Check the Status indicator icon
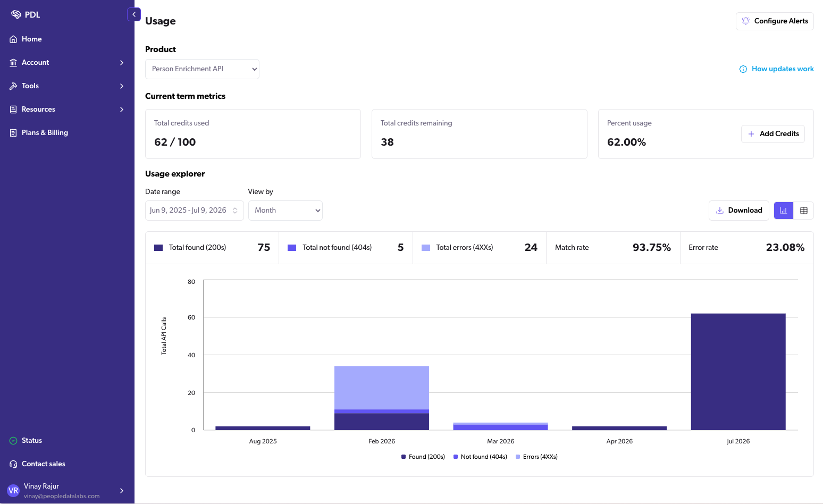823x504 pixels. [13, 440]
